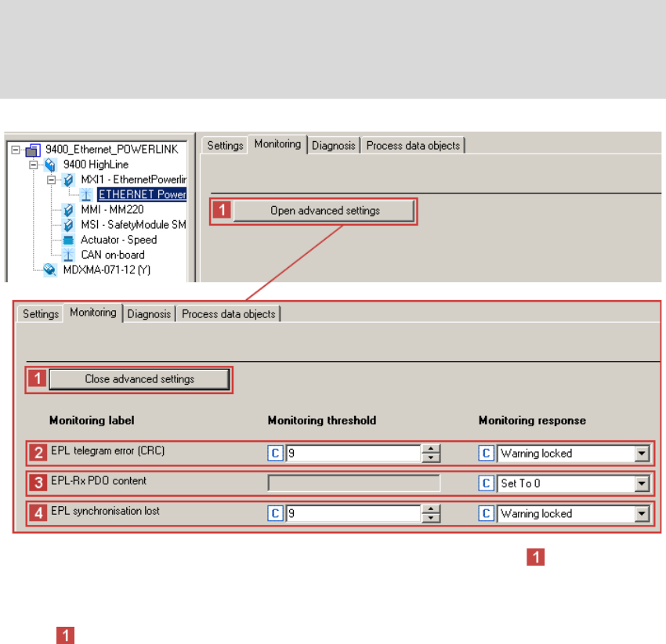Image resolution: width=666 pixels, height=644 pixels.
Task: Click Monitoring label column heading
Action: tap(92, 421)
